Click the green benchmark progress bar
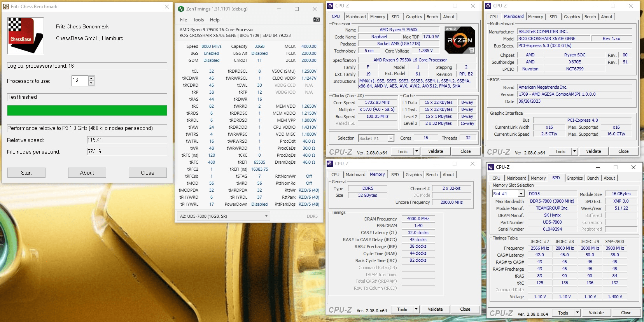The height and width of the screenshot is (322, 644). pyautogui.click(x=87, y=110)
